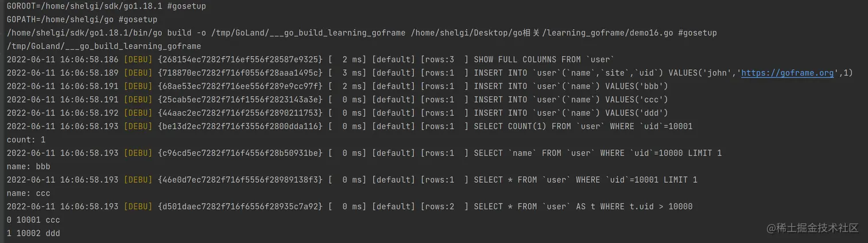This screenshot has height=243, width=868.
Task: Click the '0 10001 ccc' result row
Action: [x=33, y=220]
